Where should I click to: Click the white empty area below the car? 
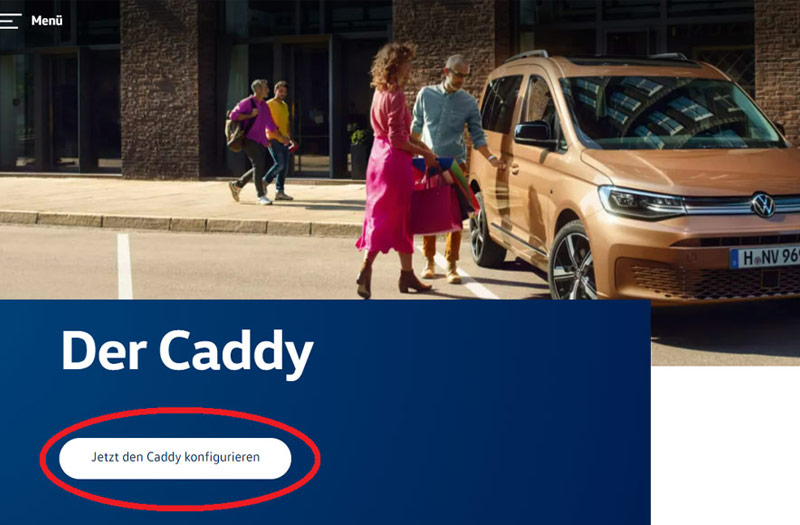pyautogui.click(x=725, y=445)
